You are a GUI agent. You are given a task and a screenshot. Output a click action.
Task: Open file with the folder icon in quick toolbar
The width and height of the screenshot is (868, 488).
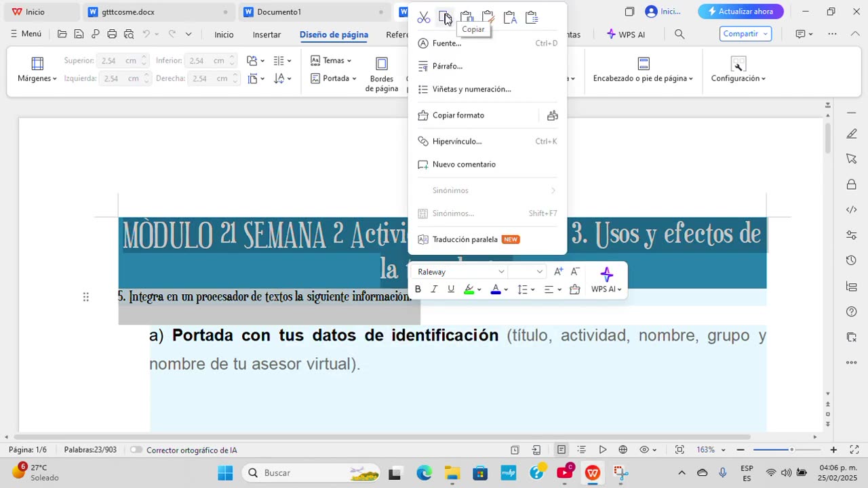(62, 34)
